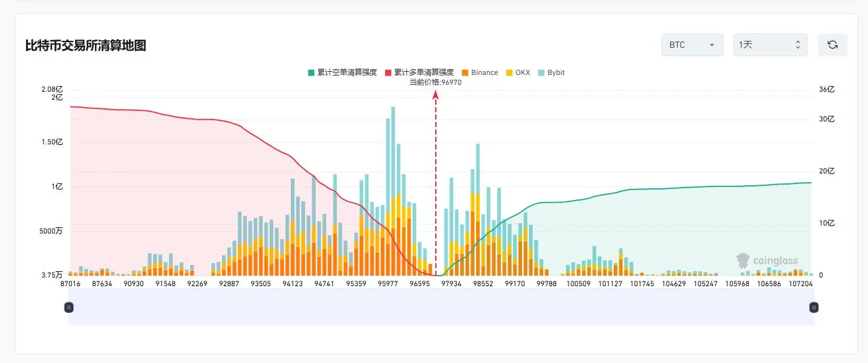Viewport: 868px width, 363px height.
Task: Click the 当前价格:96970 label
Action: 435,82
